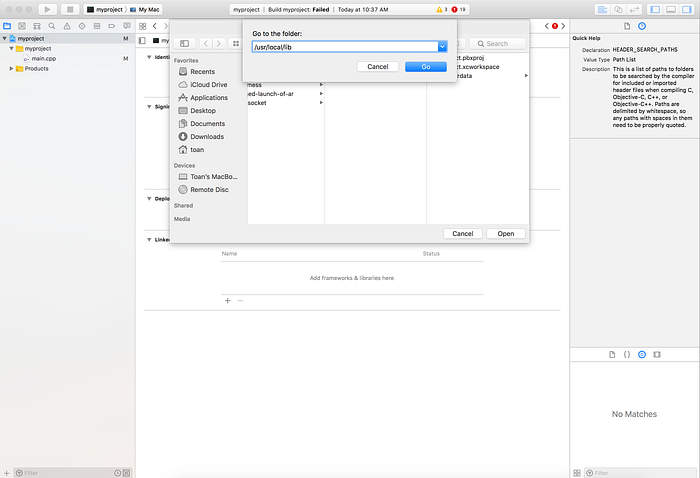Jump to the previous issue
700x478 pixels.
(x=546, y=26)
